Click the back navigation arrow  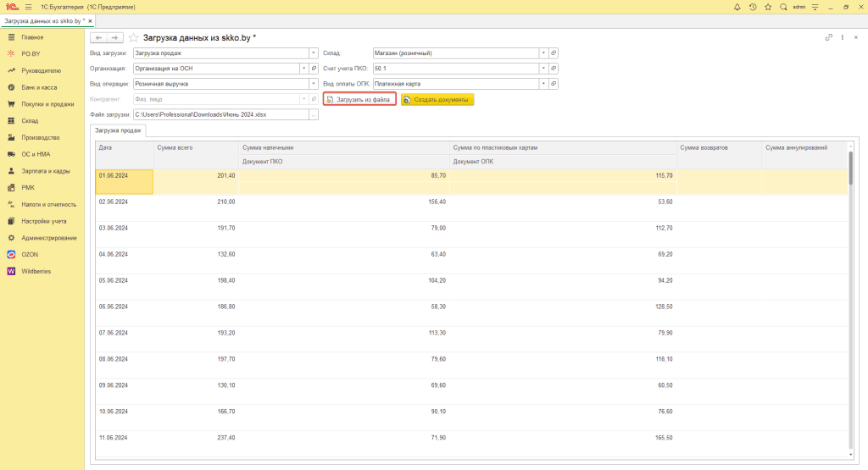(x=98, y=38)
